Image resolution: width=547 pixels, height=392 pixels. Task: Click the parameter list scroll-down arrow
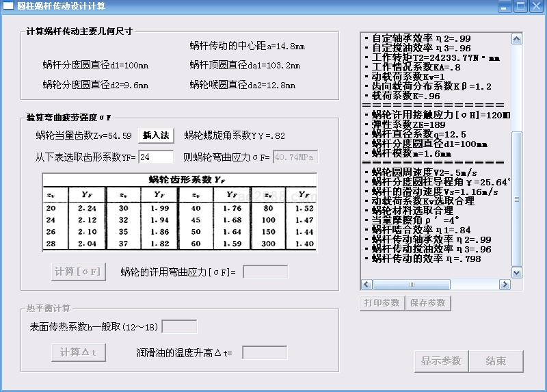tap(517, 274)
